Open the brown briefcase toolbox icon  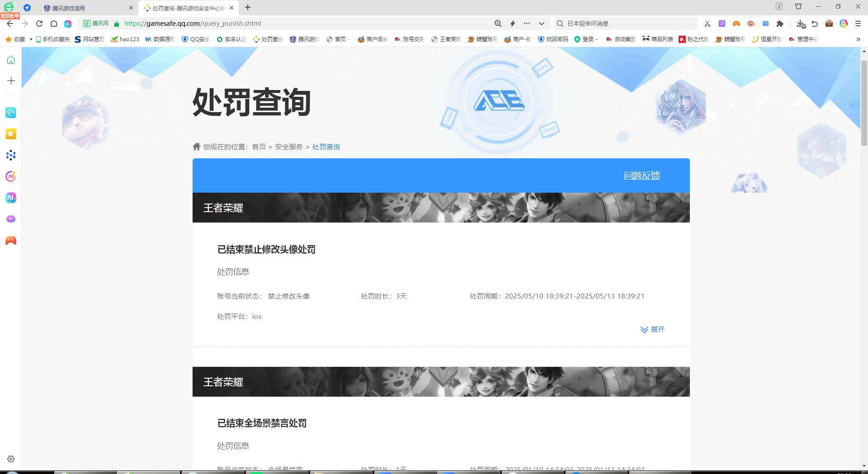coord(829,24)
